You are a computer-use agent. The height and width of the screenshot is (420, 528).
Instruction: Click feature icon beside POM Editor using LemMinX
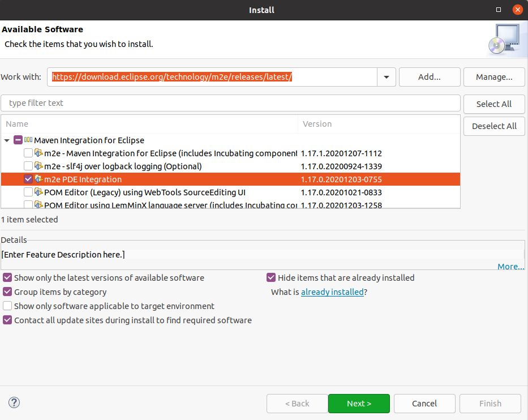tap(38, 204)
